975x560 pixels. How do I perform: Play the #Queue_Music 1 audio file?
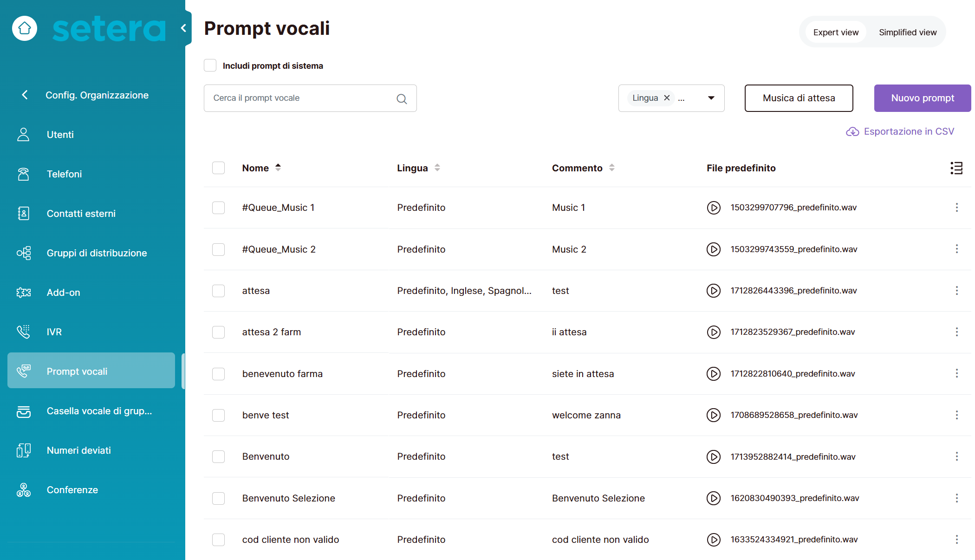[714, 208]
